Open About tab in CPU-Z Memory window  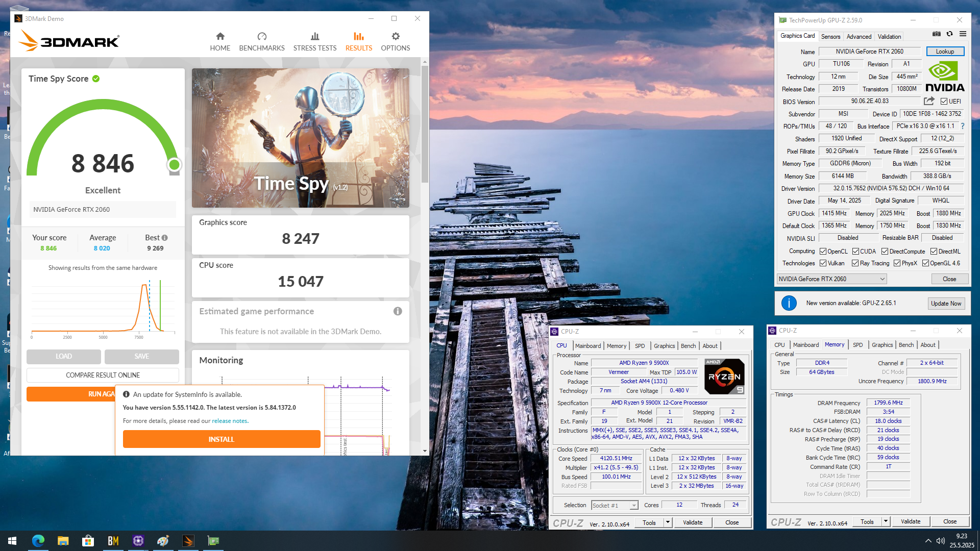pos(928,345)
